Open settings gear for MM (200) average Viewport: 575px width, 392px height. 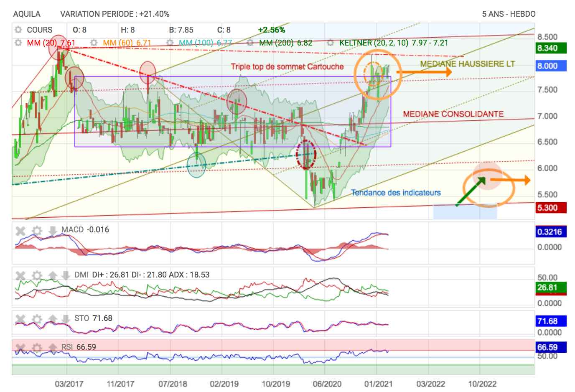(x=250, y=43)
